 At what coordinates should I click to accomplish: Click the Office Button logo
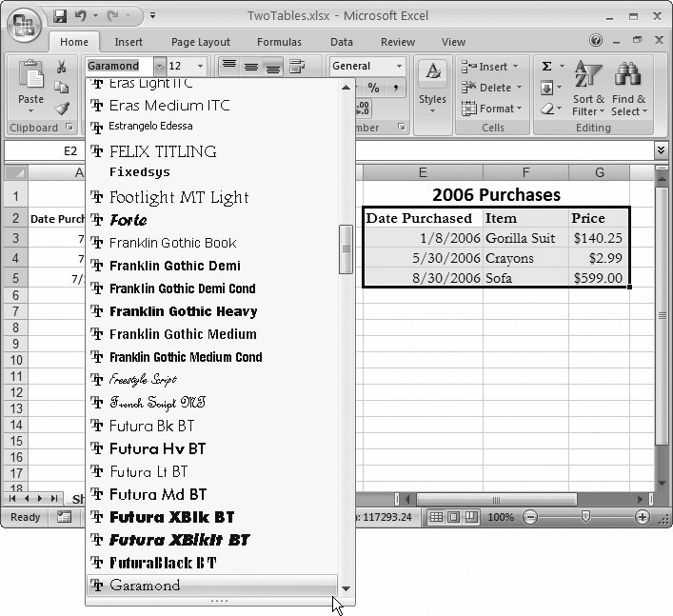(24, 25)
